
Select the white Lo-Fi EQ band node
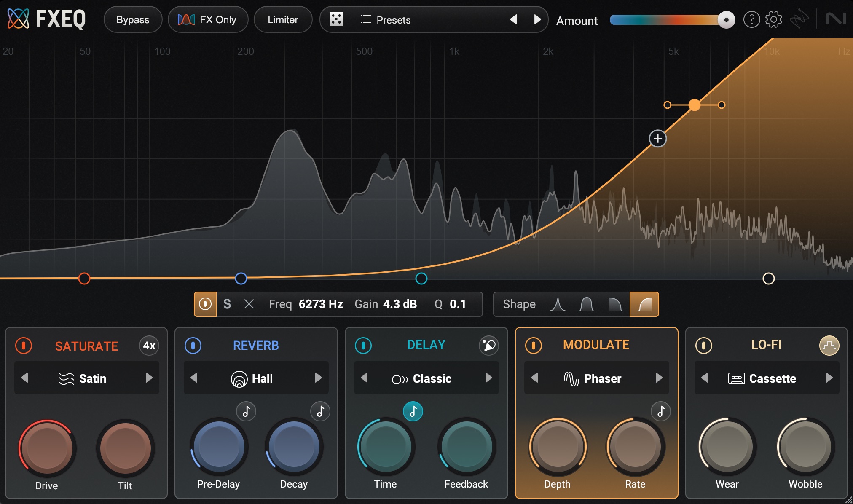pyautogui.click(x=769, y=279)
